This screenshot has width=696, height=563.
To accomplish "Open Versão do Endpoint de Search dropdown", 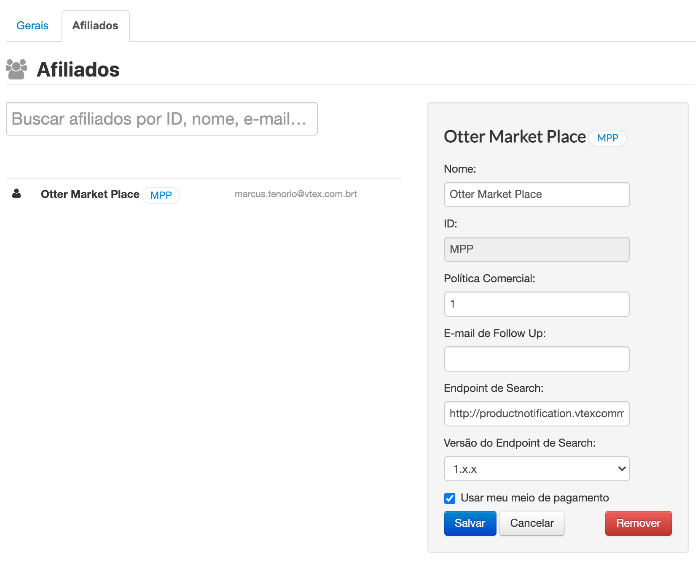I will point(537,468).
